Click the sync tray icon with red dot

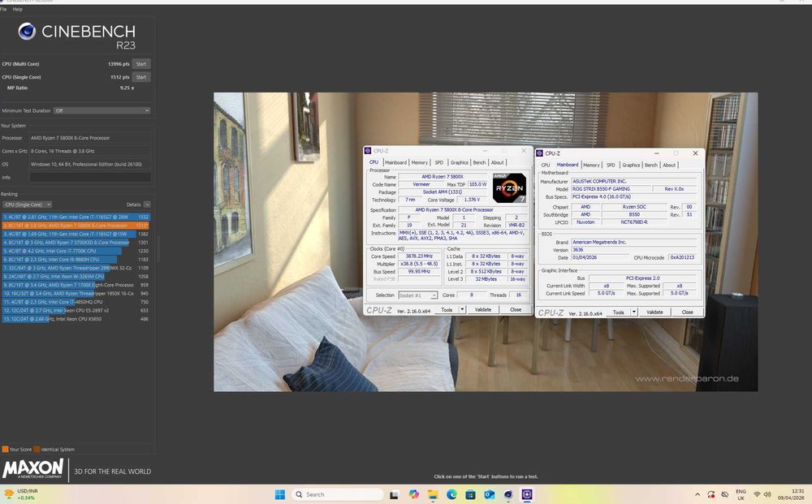(711, 494)
